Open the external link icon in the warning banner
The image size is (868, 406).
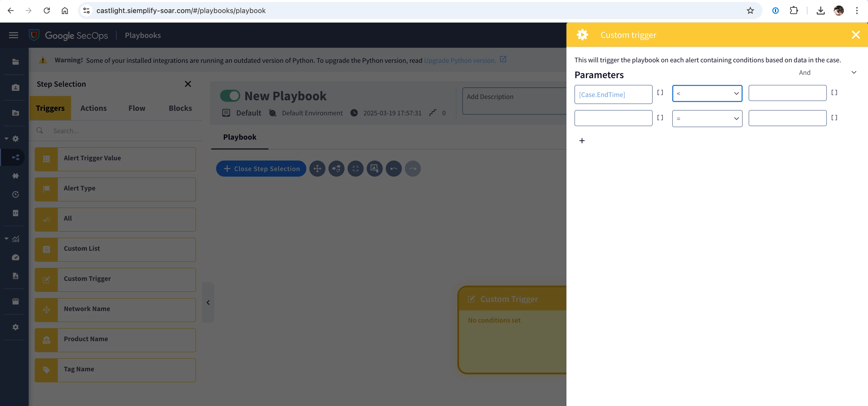pyautogui.click(x=503, y=59)
